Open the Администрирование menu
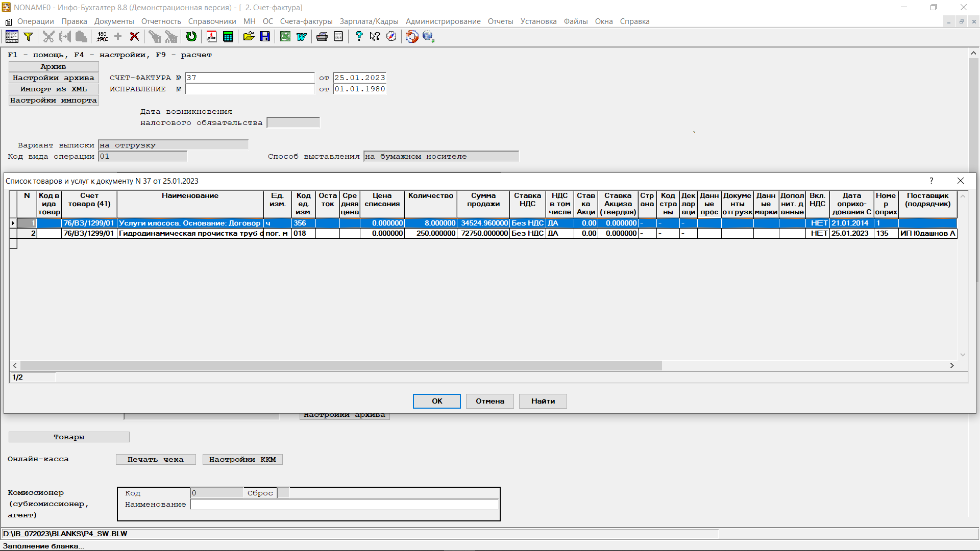The height and width of the screenshot is (551, 980). tap(443, 21)
